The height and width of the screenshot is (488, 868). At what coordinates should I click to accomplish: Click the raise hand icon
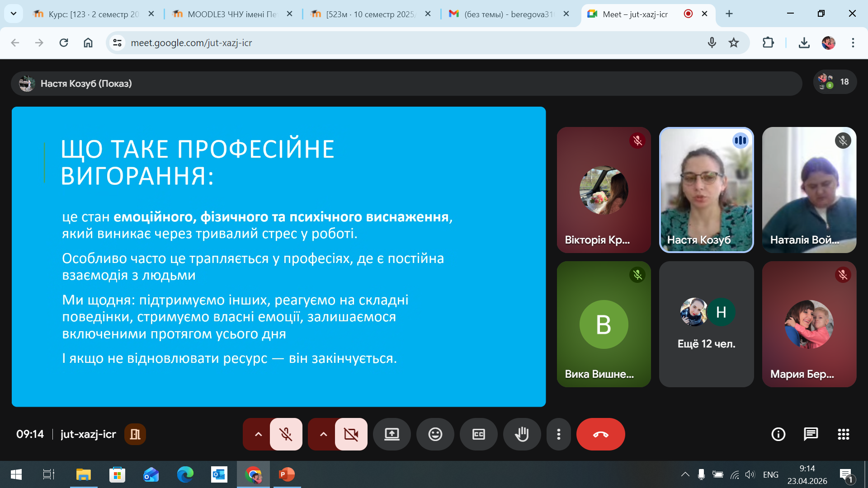(x=522, y=434)
